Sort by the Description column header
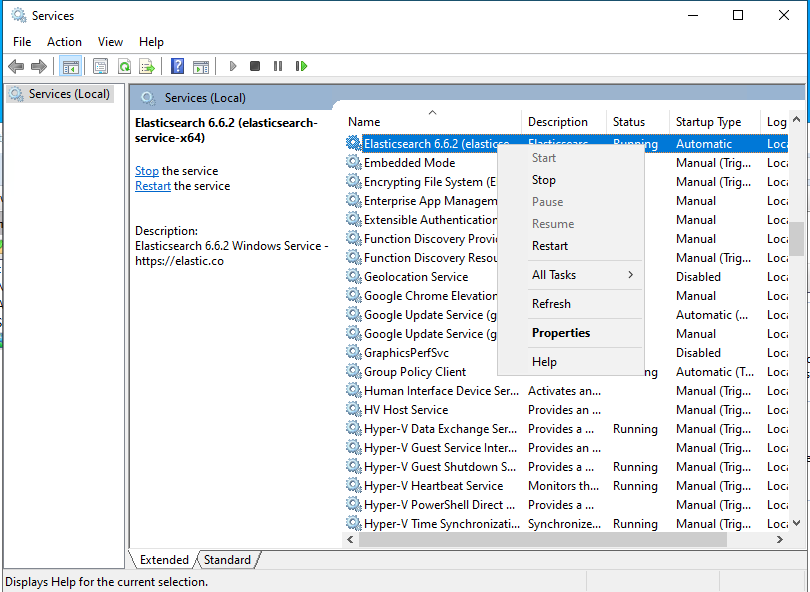Image resolution: width=810 pixels, height=592 pixels. 564,122
